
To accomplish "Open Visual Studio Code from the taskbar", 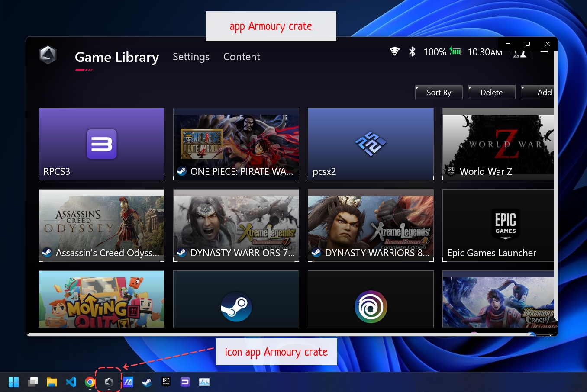I will [71, 382].
